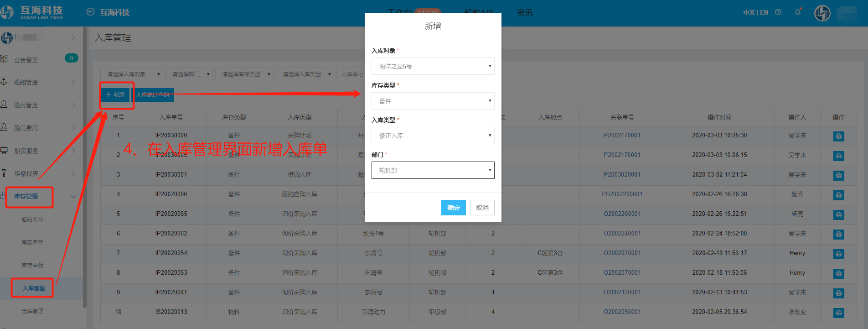The width and height of the screenshot is (868, 329).
Task: Open the user avatar logo in header
Action: (822, 13)
